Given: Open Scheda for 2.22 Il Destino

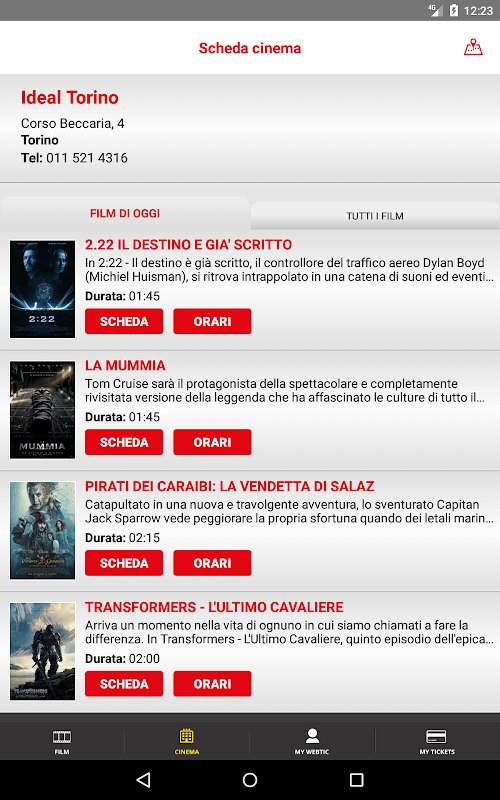Looking at the screenshot, I should tap(124, 321).
